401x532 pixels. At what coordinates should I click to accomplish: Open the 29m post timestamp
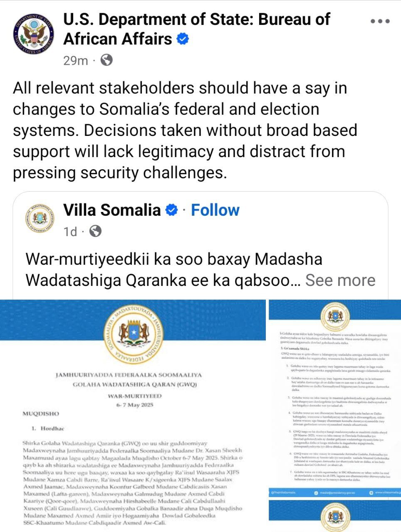[76, 61]
